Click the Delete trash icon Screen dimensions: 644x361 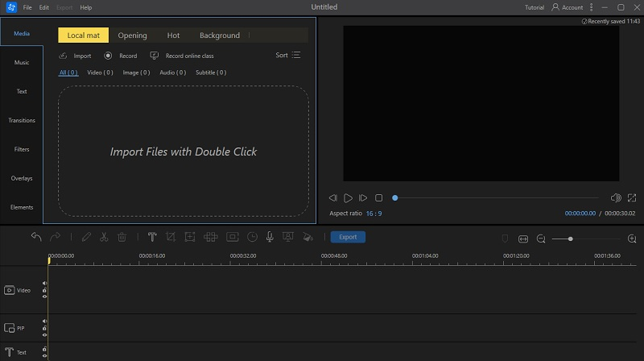tap(122, 237)
